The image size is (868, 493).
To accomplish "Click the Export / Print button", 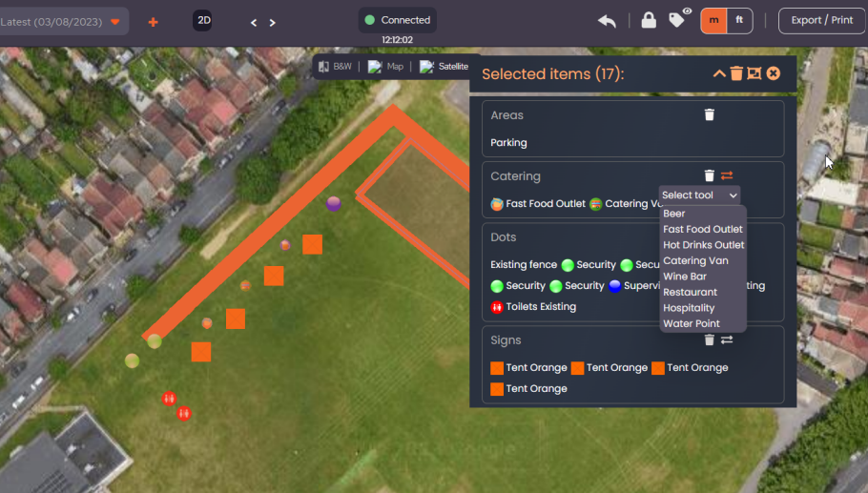I will coord(821,20).
